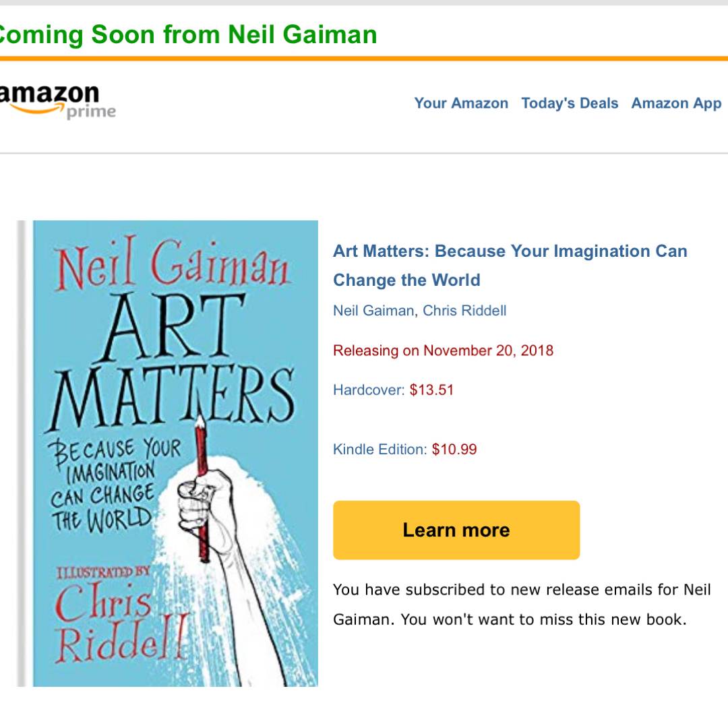728x728 pixels.
Task: Click the "Coming Soon from Neil Gaiman" heading
Action: point(187,34)
